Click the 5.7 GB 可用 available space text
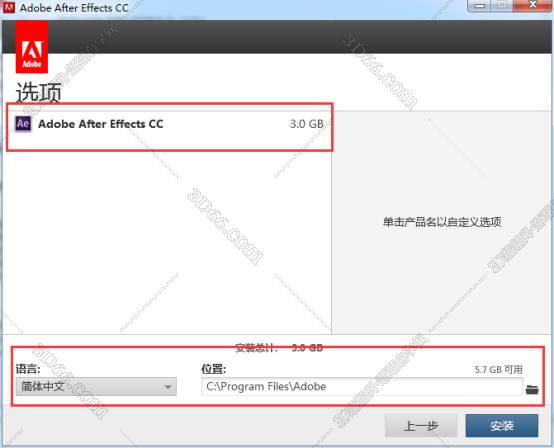The height and width of the screenshot is (448, 554). (498, 370)
